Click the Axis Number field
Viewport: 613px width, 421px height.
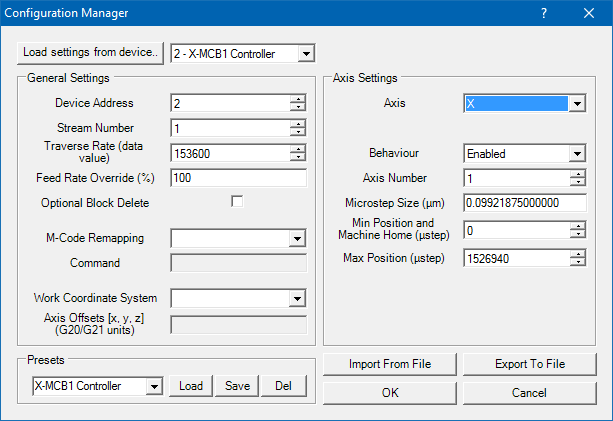click(x=517, y=179)
